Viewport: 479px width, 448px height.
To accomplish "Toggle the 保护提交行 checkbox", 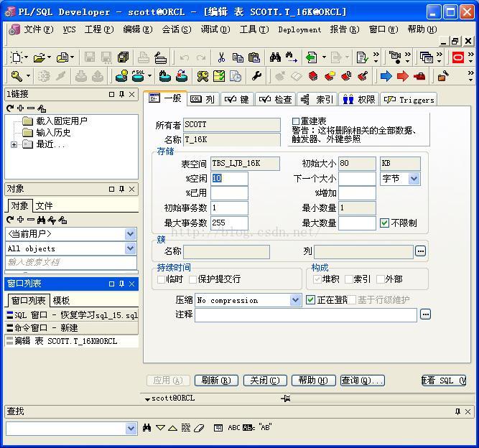I will click(x=192, y=279).
